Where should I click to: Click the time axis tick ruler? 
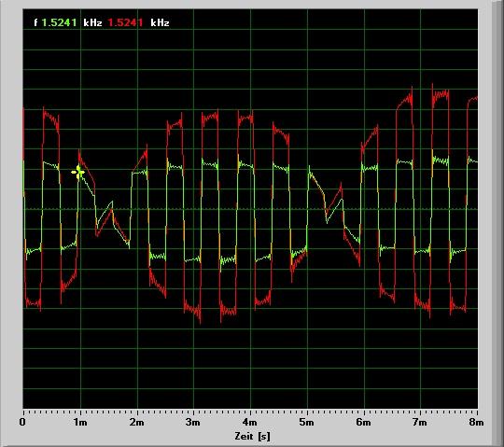250,412
